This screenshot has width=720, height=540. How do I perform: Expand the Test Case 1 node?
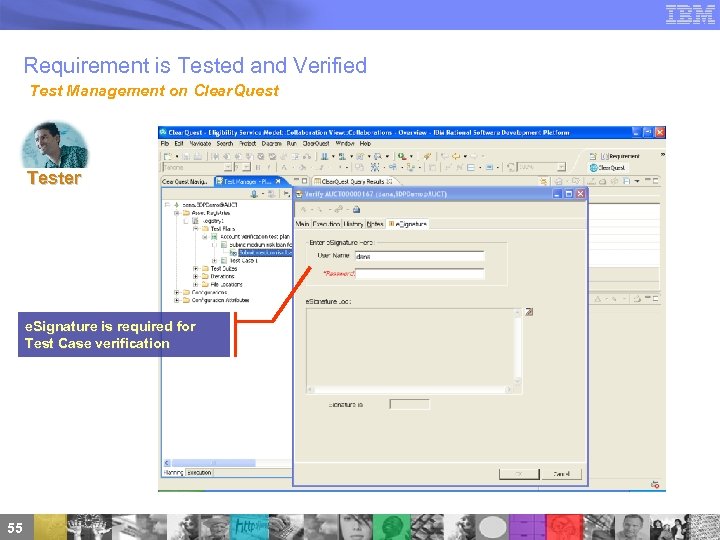coord(214,260)
